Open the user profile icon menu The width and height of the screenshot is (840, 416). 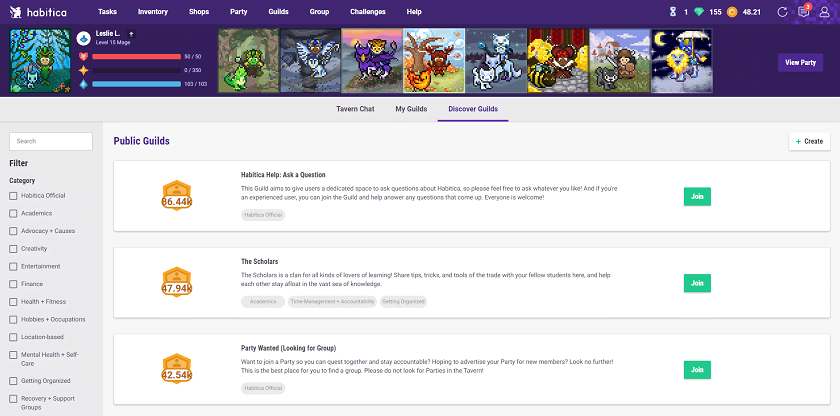pos(822,12)
